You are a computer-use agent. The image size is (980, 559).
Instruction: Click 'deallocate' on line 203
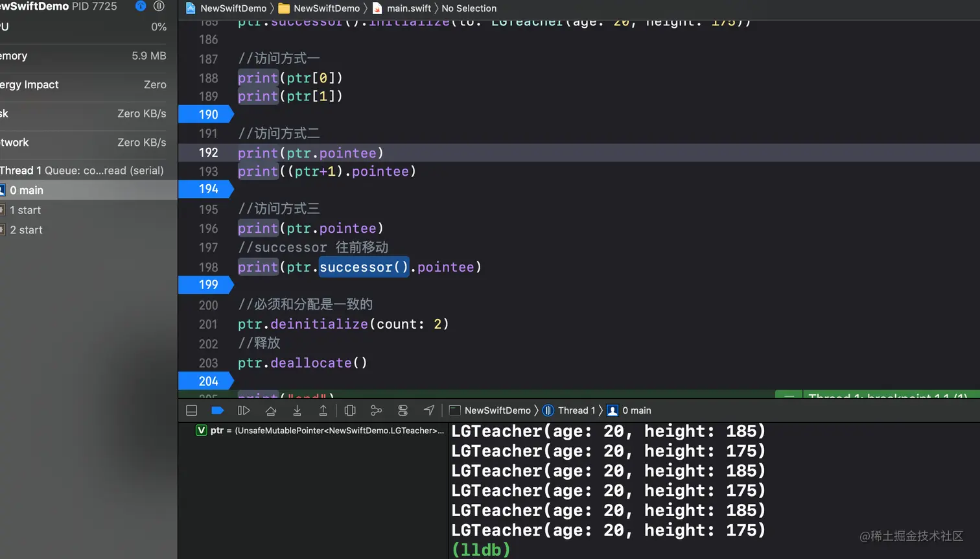[x=311, y=363]
